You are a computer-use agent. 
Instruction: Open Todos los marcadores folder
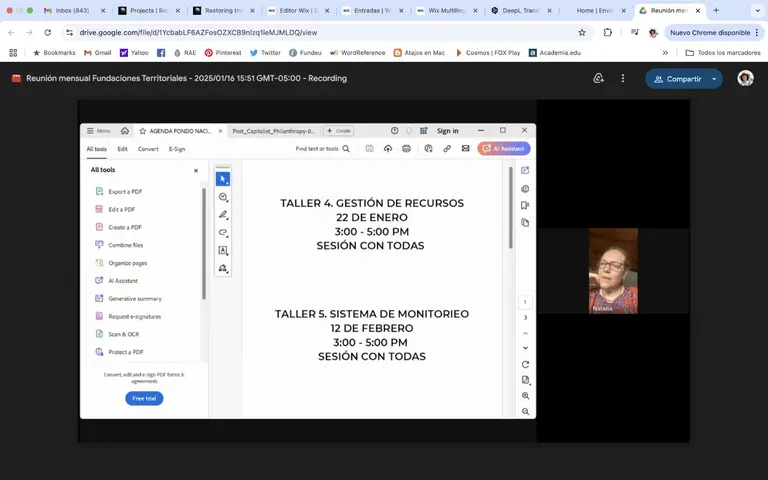(723, 52)
